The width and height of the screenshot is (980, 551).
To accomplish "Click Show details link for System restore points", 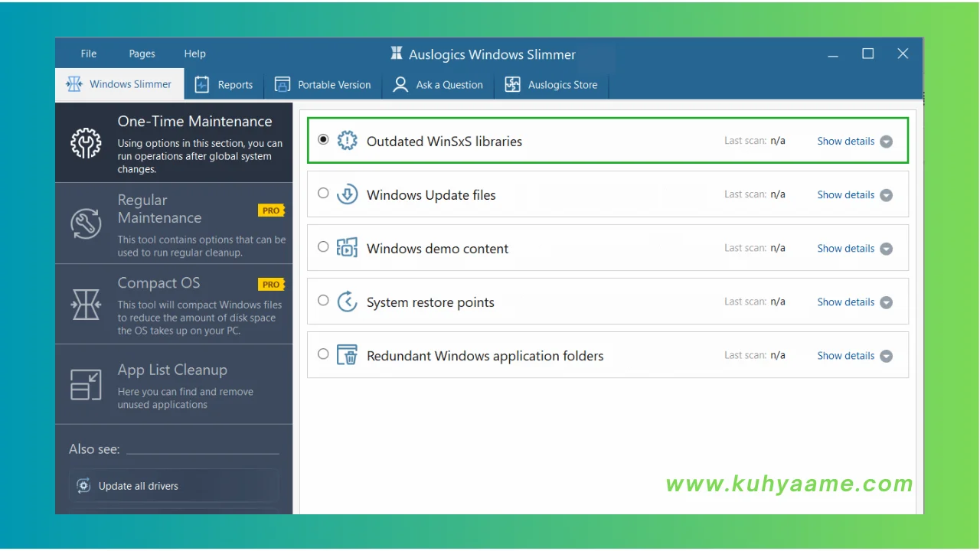I will tap(845, 302).
